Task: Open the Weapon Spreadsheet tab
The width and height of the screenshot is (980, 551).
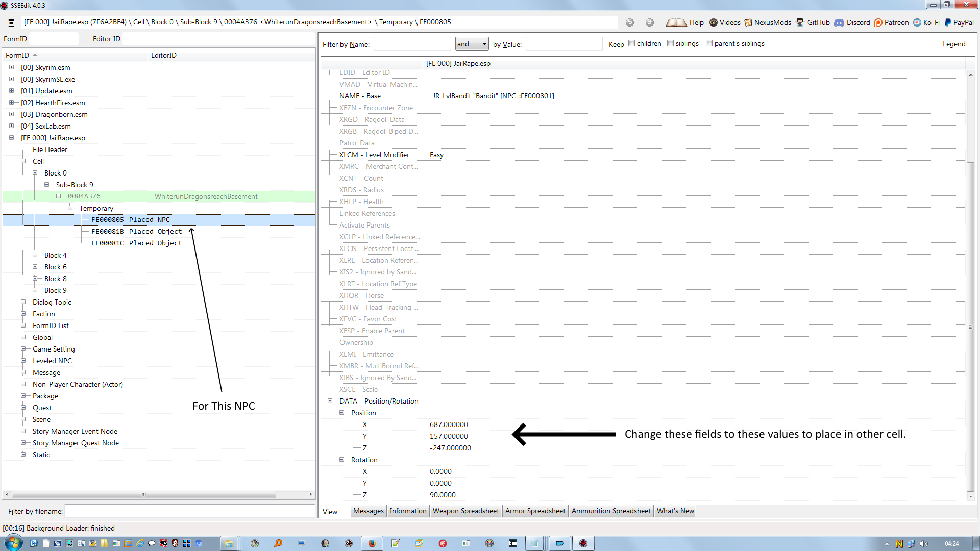Action: 465,511
